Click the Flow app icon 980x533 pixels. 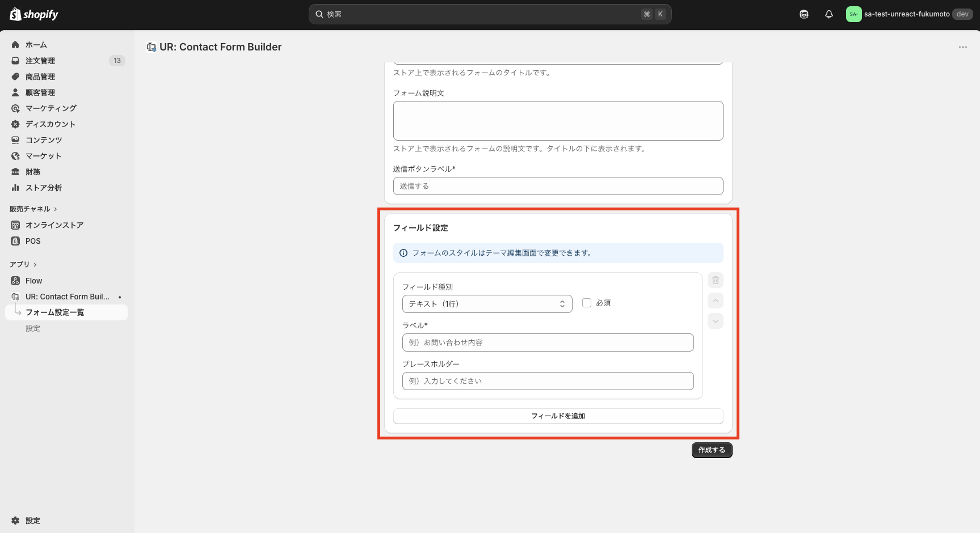coord(15,281)
